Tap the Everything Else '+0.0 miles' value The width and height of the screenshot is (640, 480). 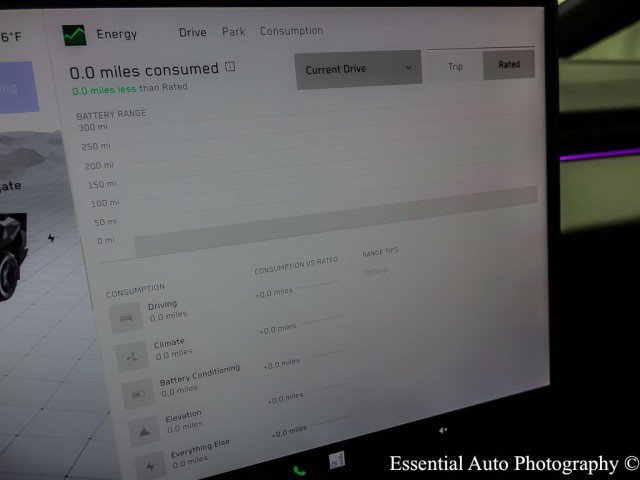click(x=289, y=431)
